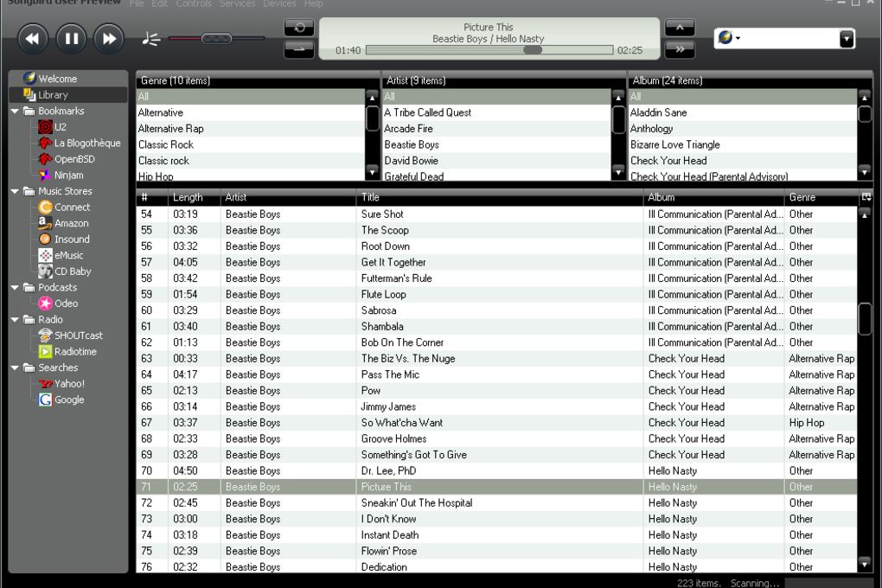Click the Album list scroll up arrow
Viewport: 882px width, 588px height.
tap(865, 97)
